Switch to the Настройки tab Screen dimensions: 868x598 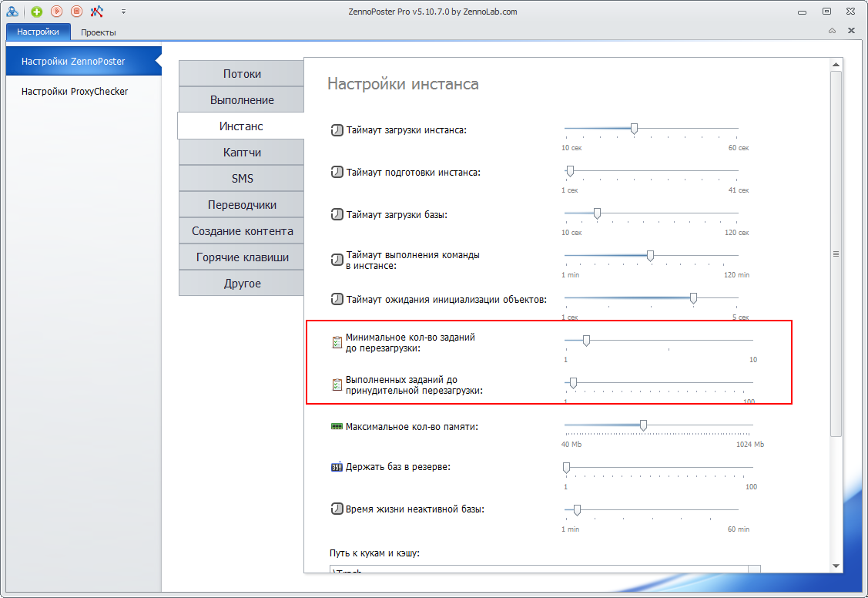(x=39, y=32)
